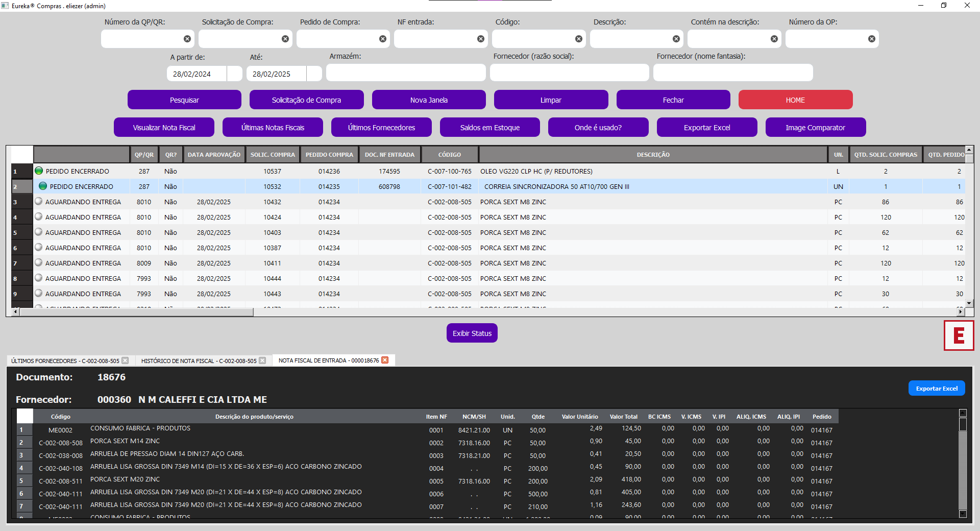The width and height of the screenshot is (980, 531).
Task: Click the A partir de date field
Action: click(x=197, y=74)
